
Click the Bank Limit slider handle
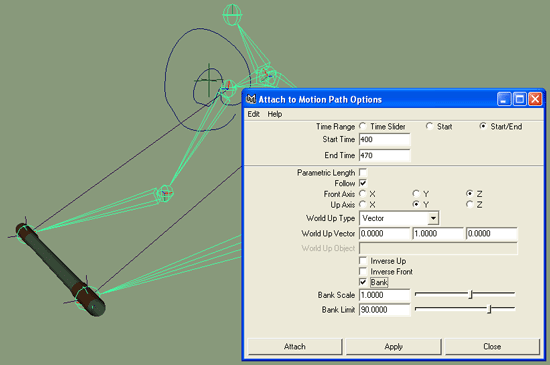[490, 309]
